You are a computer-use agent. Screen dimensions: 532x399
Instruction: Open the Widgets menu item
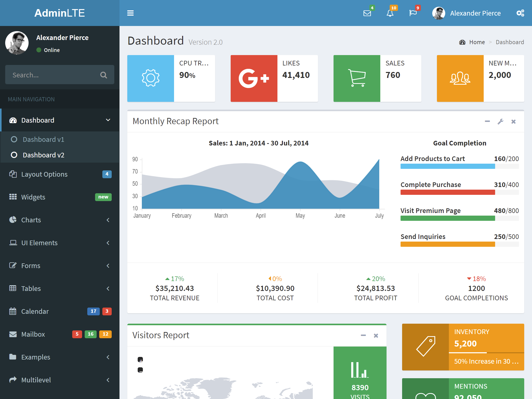[x=60, y=197]
